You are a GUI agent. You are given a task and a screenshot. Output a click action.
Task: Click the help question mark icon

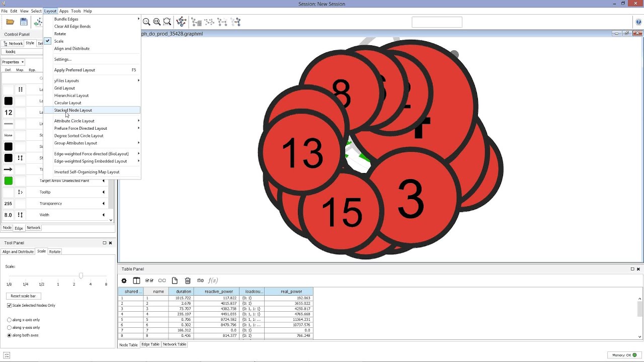pyautogui.click(x=638, y=22)
